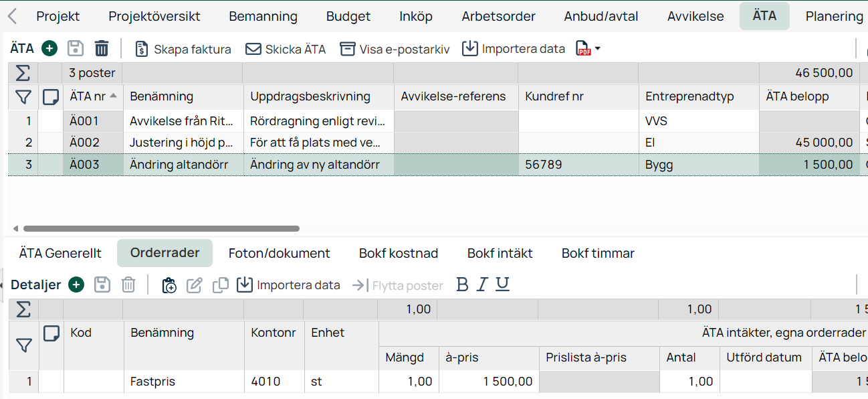Switch to Budget tab
Screen dimensions: 868x399
click(x=348, y=16)
